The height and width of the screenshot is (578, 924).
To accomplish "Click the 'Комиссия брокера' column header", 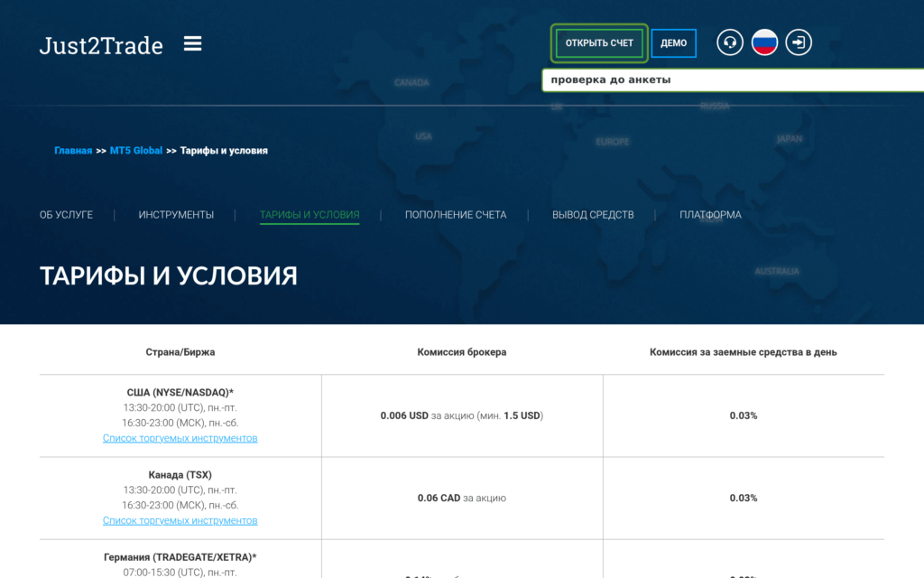I will [462, 352].
